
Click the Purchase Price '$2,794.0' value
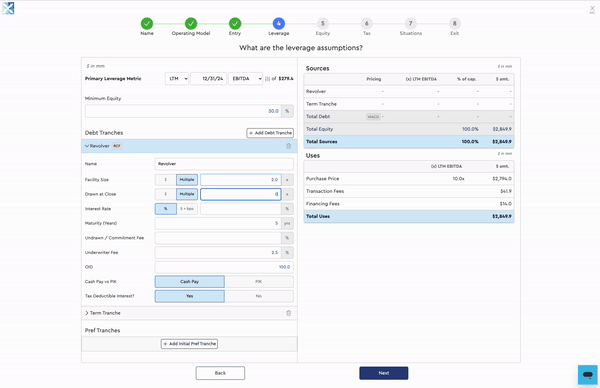click(x=502, y=179)
